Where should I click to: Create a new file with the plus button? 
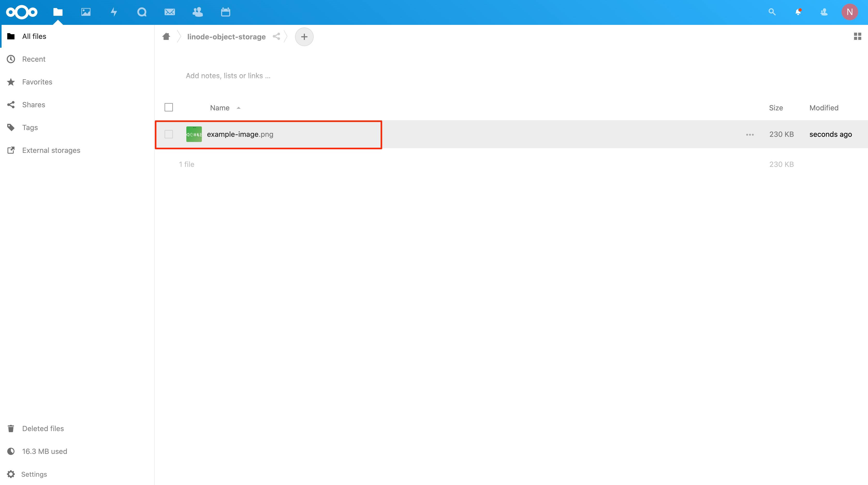click(x=304, y=37)
